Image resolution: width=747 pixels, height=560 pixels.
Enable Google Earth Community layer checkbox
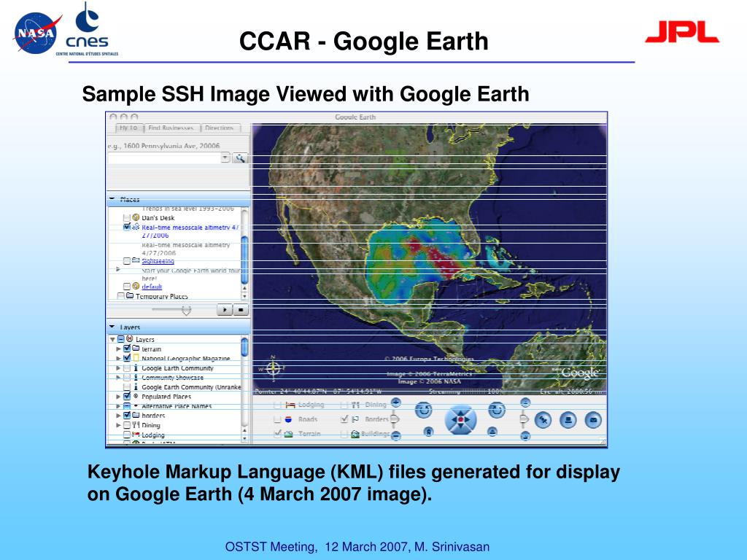point(127,368)
